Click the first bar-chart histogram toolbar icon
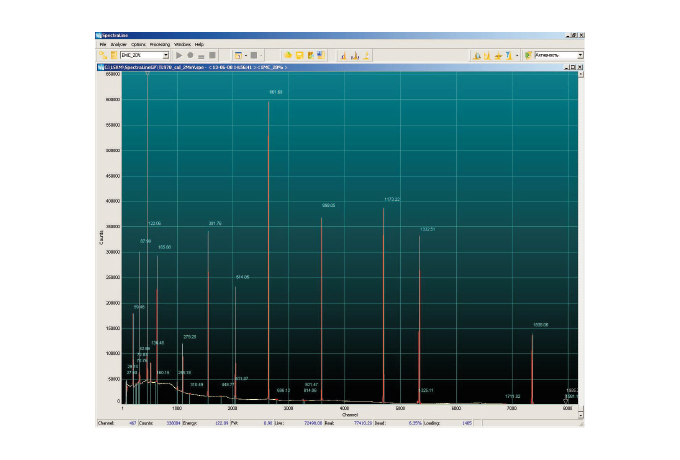680x460 pixels. [x=343, y=55]
